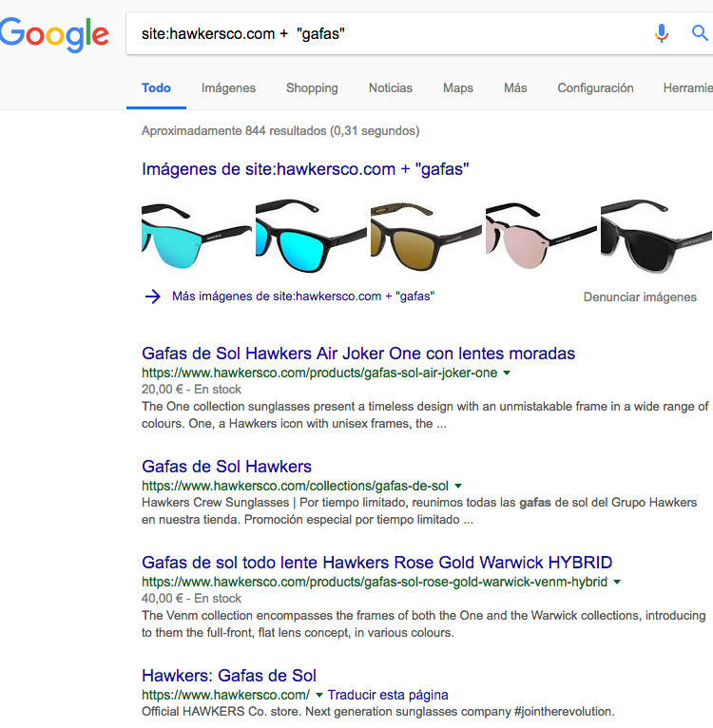The width and height of the screenshot is (713, 728).
Task: Click 'Traducir esta página' link
Action: 388,695
